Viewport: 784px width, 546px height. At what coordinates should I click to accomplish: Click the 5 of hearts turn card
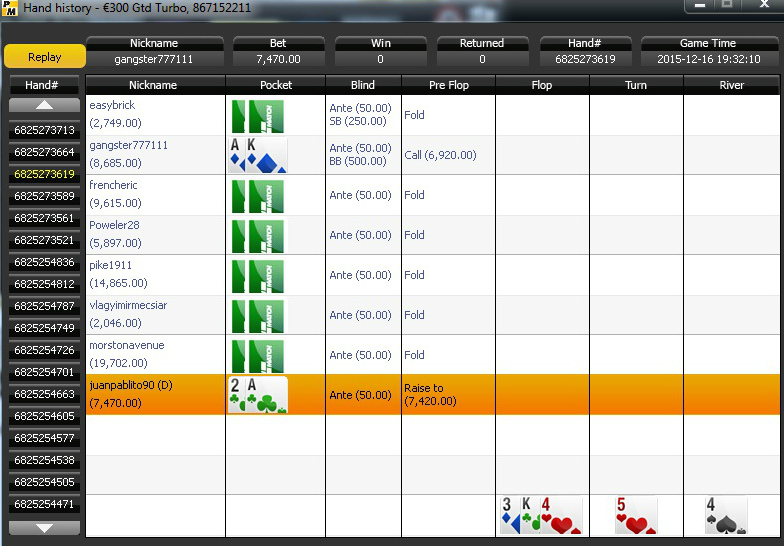pyautogui.click(x=636, y=516)
